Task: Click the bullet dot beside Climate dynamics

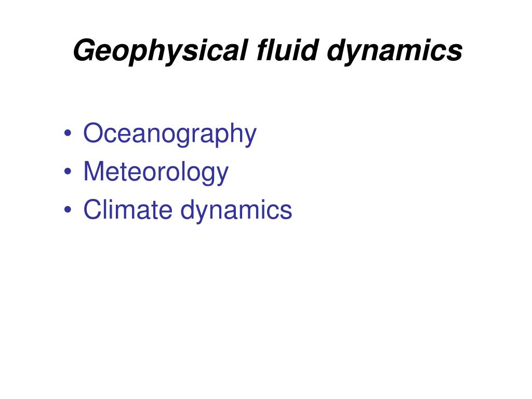Action: click(68, 209)
